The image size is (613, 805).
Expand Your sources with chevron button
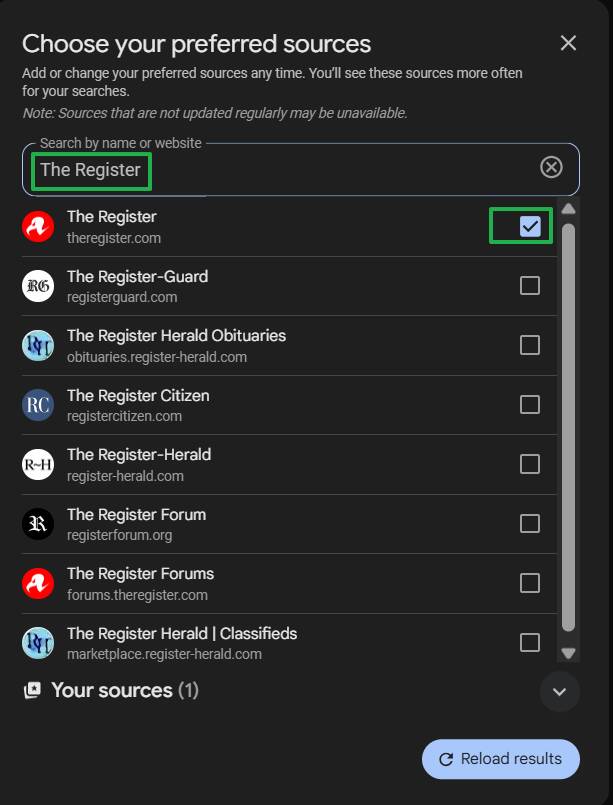click(x=559, y=692)
